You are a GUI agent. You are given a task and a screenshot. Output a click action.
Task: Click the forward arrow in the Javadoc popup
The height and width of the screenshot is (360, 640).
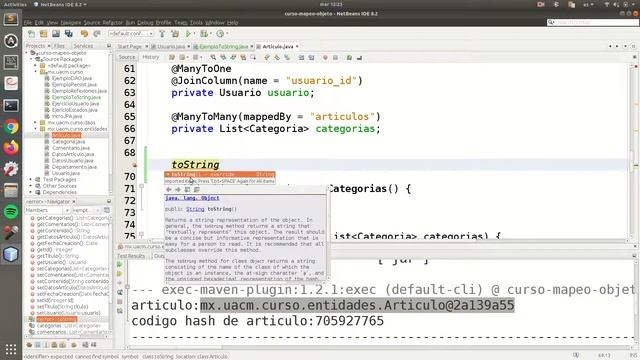pos(178,189)
